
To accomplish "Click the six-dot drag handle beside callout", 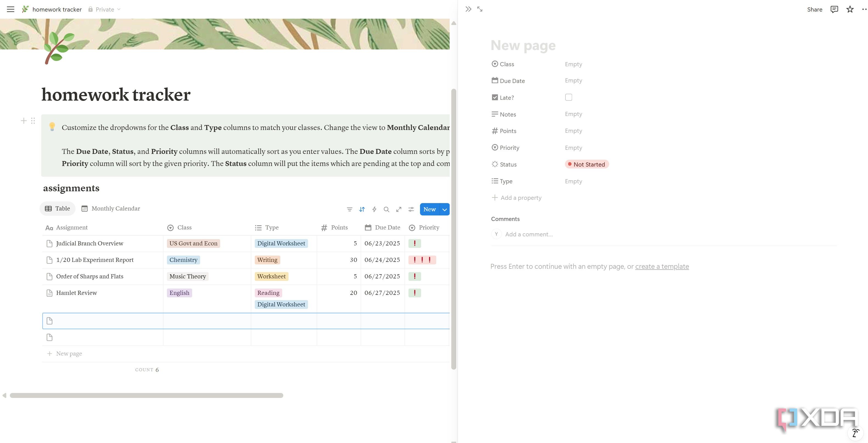I will click(33, 121).
